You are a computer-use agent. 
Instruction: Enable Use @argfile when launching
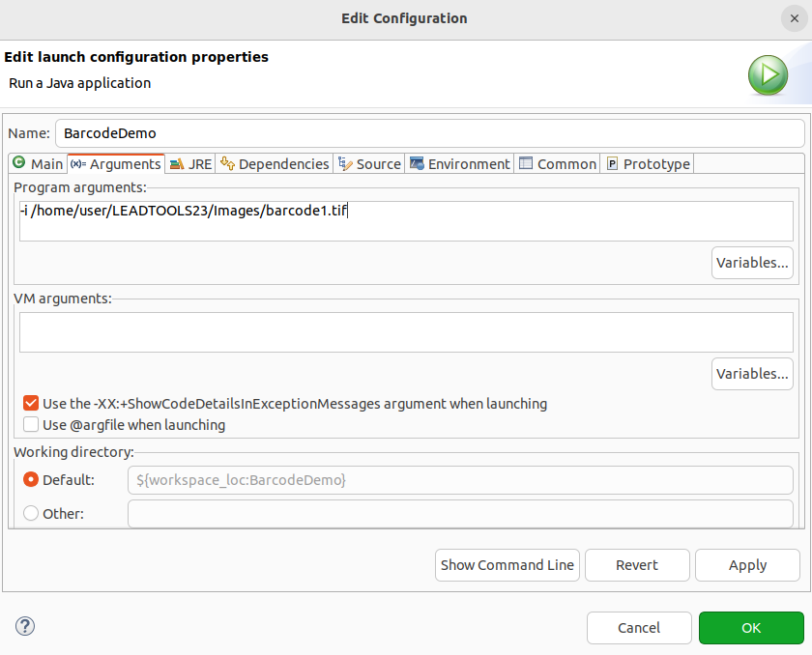[x=31, y=424]
